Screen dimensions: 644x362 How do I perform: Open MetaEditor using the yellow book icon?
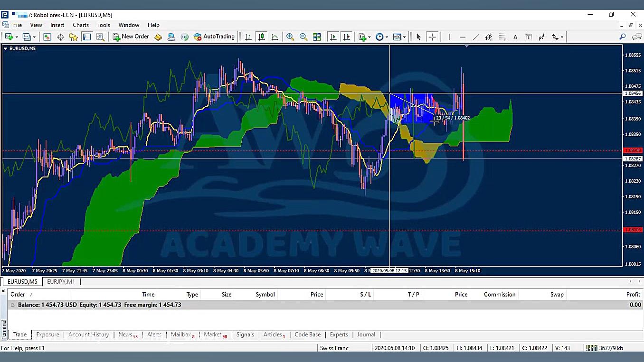click(x=158, y=37)
